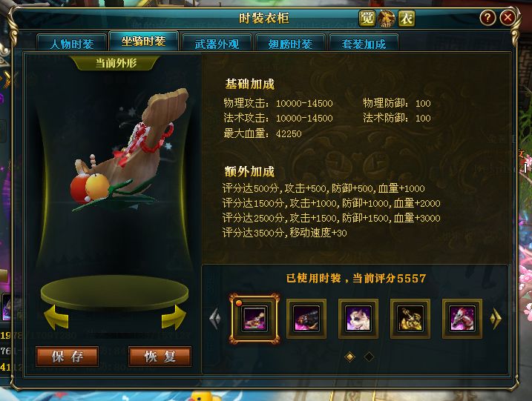532x401 pixels.
Task: Open the 觉 icon in title bar
Action: (x=367, y=19)
